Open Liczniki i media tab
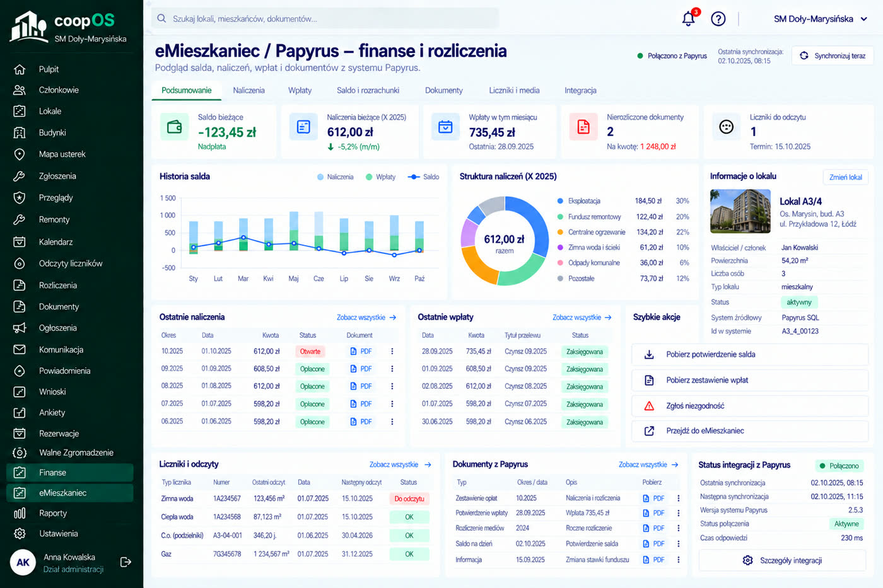Screen dimensions: 883x588 click(x=514, y=91)
